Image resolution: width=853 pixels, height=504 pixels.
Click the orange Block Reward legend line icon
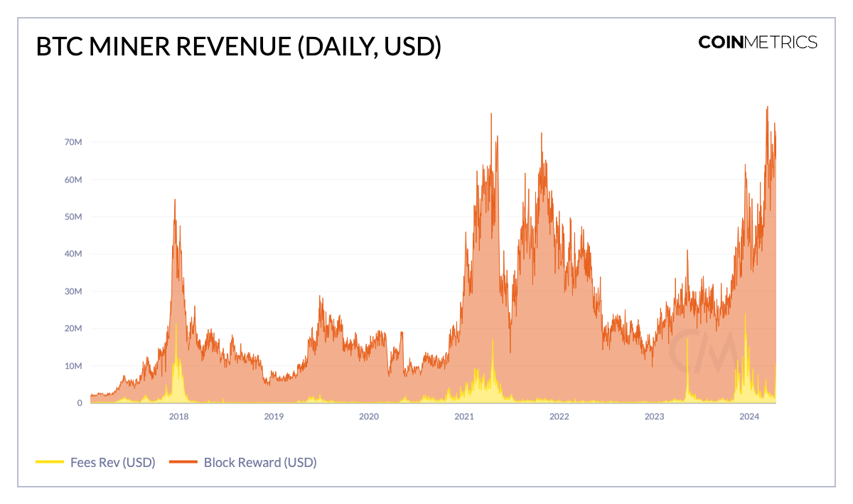[x=183, y=462]
